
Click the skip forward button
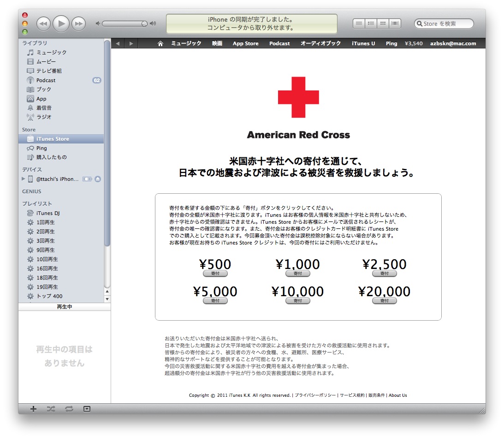(x=79, y=24)
